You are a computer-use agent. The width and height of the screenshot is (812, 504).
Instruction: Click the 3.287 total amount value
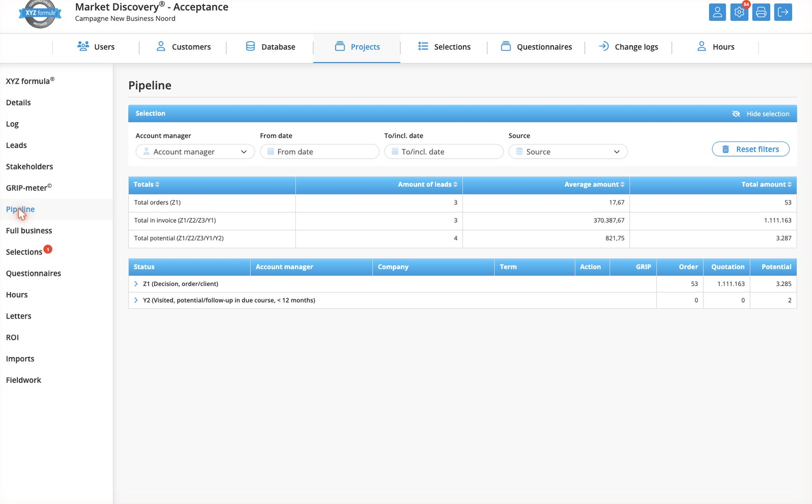click(784, 238)
